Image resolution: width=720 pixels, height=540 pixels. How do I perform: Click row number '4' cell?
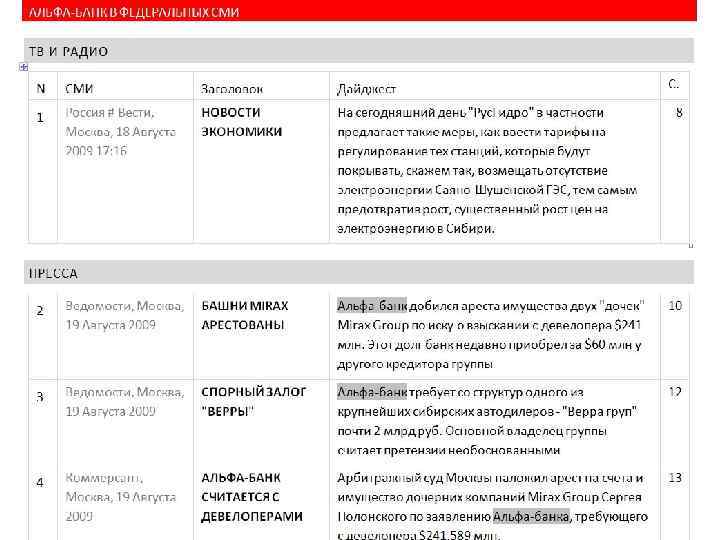click(x=40, y=483)
